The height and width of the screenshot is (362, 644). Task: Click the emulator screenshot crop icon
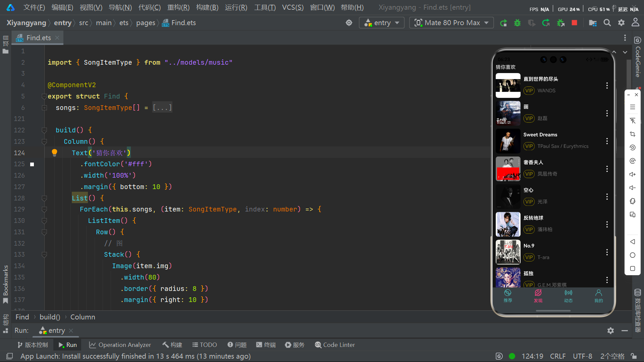click(633, 134)
